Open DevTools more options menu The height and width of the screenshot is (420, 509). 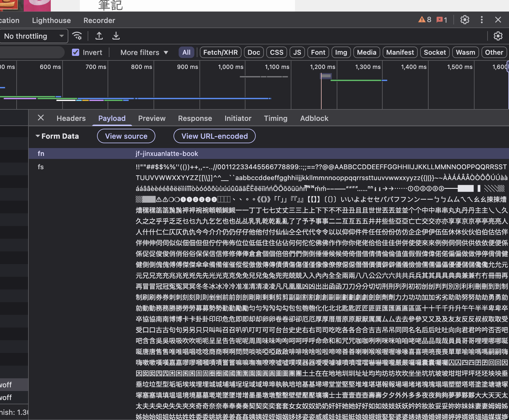pyautogui.click(x=481, y=20)
